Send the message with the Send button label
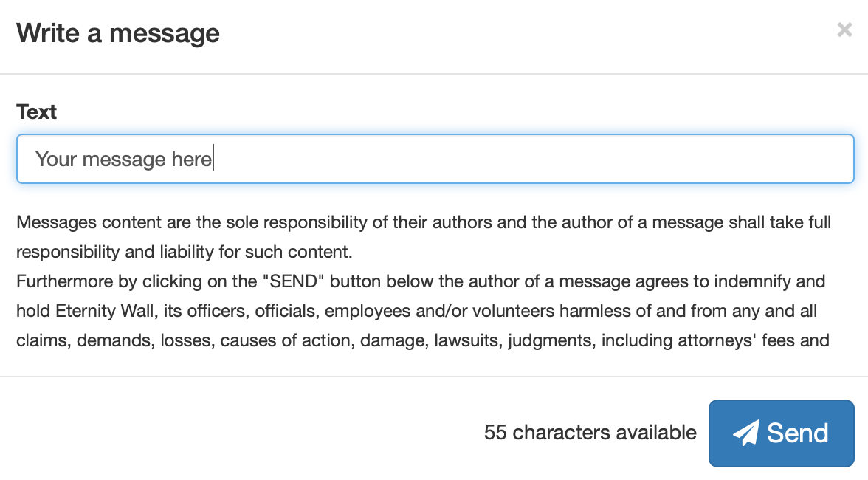Viewport: 868px width, 480px height. click(x=797, y=433)
